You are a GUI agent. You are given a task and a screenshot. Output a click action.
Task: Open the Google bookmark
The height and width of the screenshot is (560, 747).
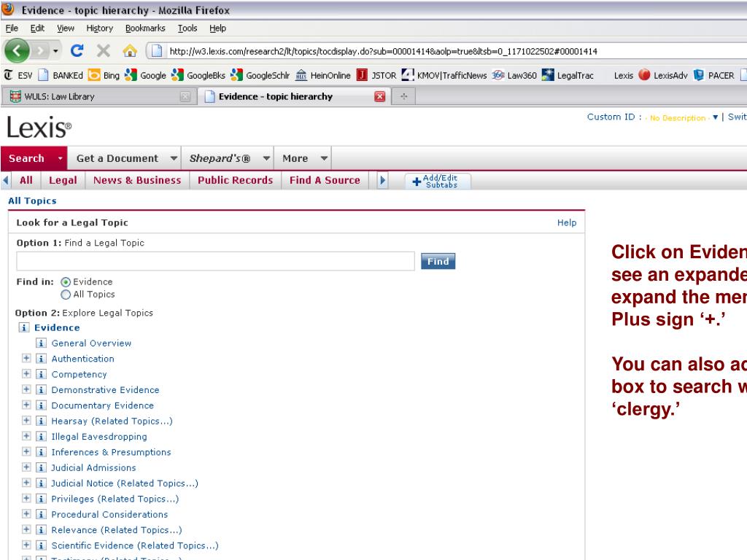(145, 75)
